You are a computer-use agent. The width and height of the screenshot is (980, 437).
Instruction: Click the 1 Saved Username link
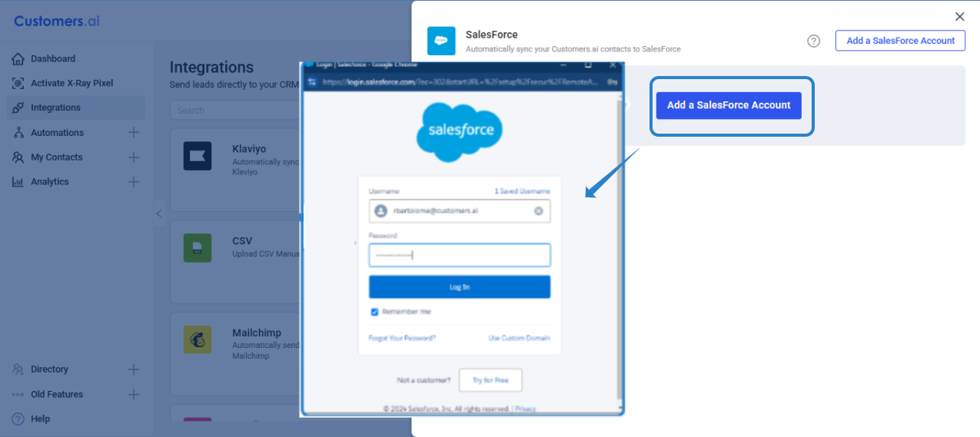pyautogui.click(x=522, y=191)
